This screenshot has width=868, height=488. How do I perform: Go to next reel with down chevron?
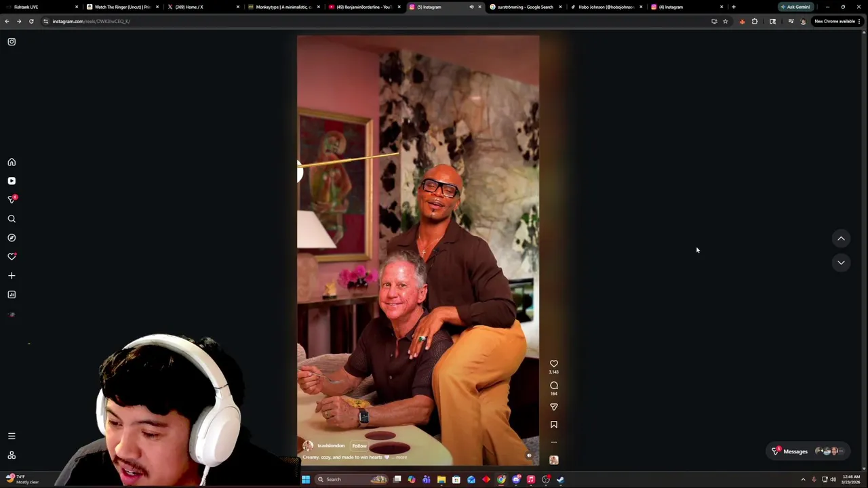(x=841, y=263)
